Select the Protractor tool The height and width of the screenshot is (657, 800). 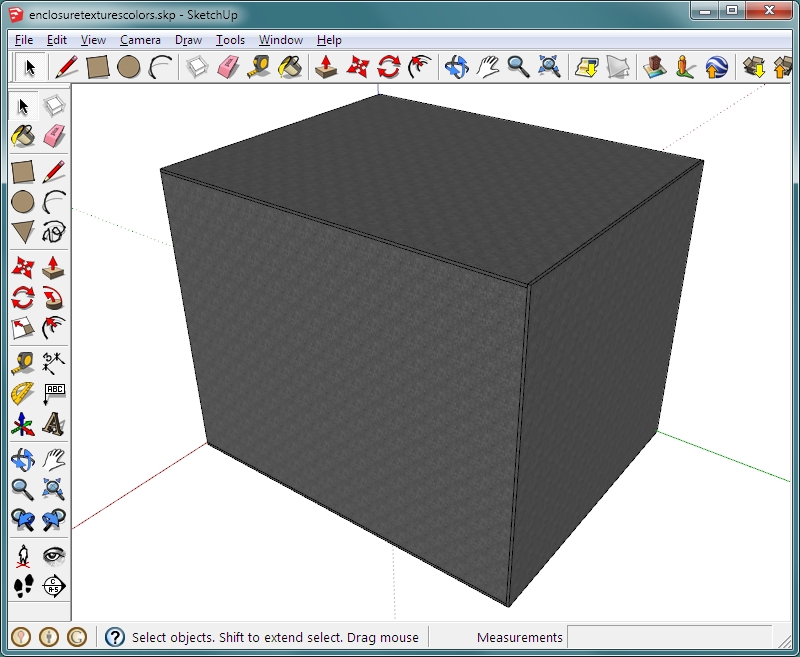click(23, 394)
